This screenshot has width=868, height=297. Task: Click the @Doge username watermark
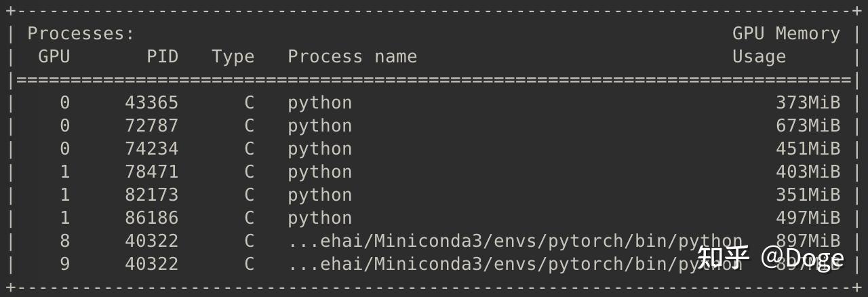[x=803, y=258]
